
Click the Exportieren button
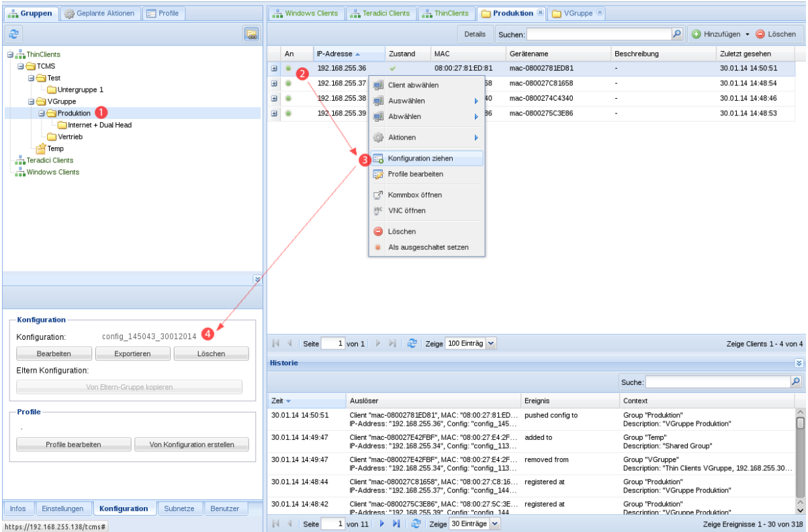click(132, 353)
